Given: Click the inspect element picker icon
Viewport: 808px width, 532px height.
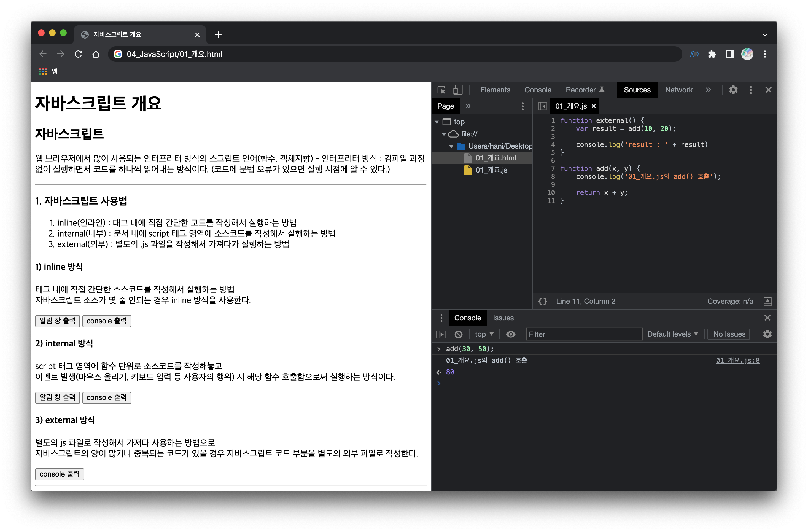Looking at the screenshot, I should pyautogui.click(x=441, y=90).
